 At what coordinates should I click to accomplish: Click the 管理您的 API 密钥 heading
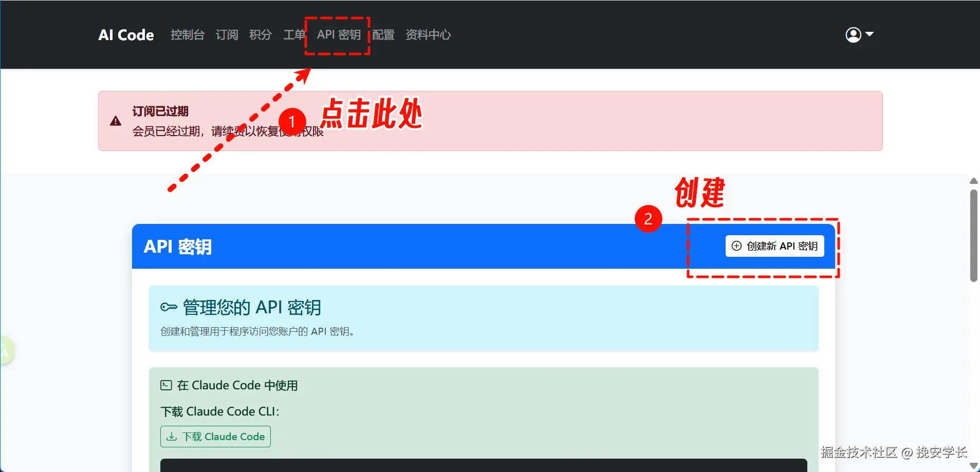(252, 307)
